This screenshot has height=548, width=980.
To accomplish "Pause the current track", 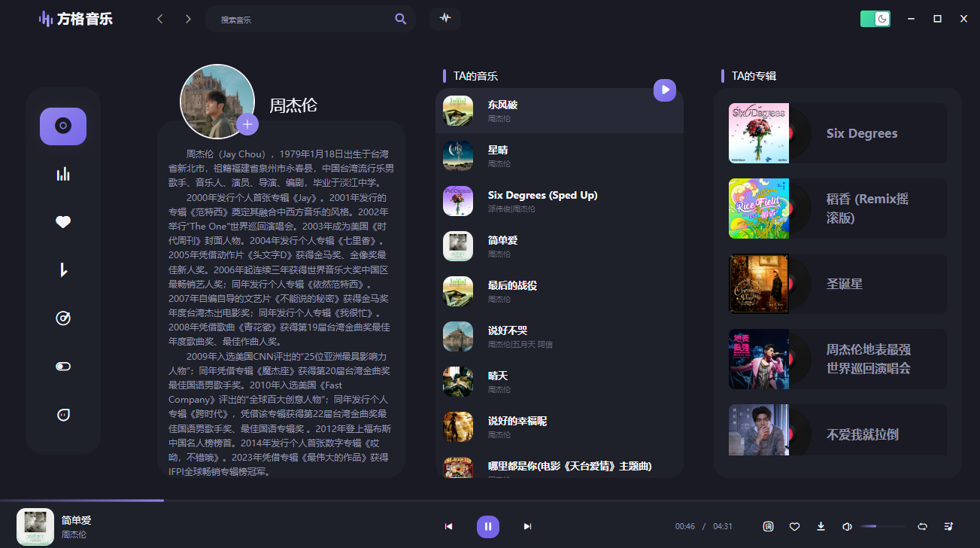I will click(x=487, y=527).
